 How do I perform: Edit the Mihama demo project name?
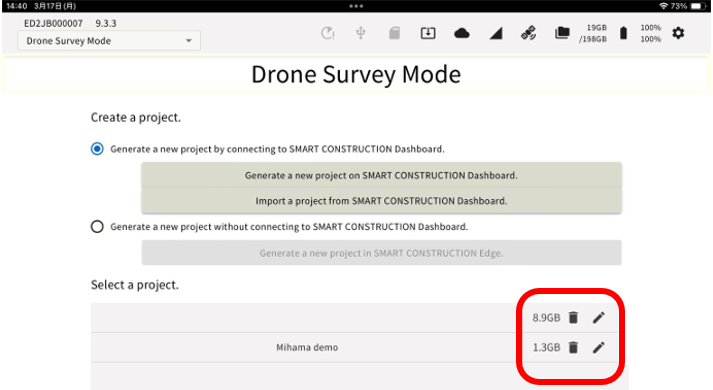[x=598, y=347]
